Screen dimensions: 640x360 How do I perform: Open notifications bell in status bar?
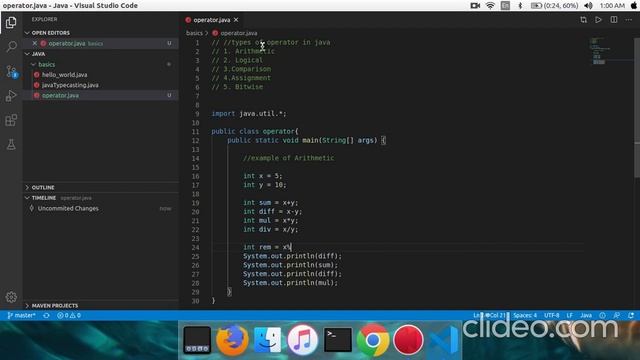(x=631, y=316)
